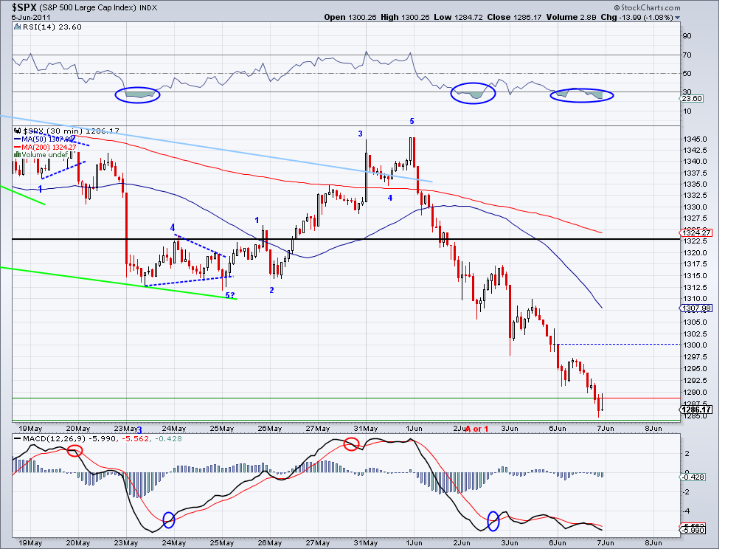Screen dimensions: 756x549
Task: Click the -4 level on the MACD axis
Action: tap(687, 511)
